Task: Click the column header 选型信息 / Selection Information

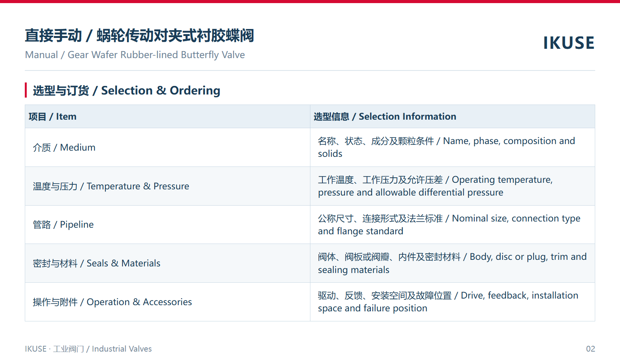Action: [x=453, y=117]
